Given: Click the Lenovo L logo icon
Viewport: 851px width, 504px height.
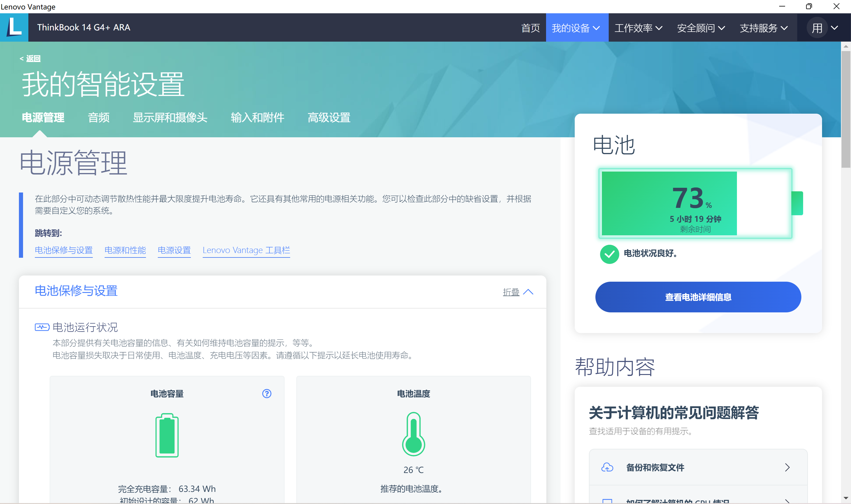Looking at the screenshot, I should (14, 27).
